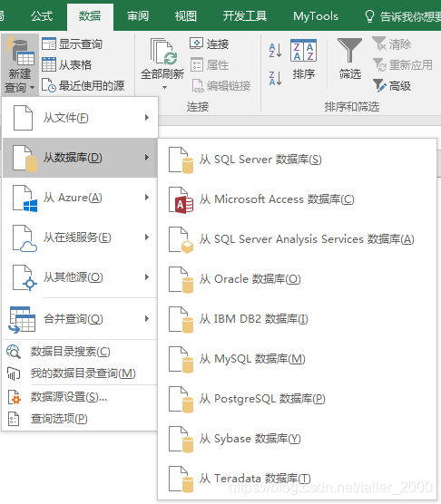Click 重新应用 reapply filter
The width and height of the screenshot is (441, 504).
pyautogui.click(x=402, y=65)
